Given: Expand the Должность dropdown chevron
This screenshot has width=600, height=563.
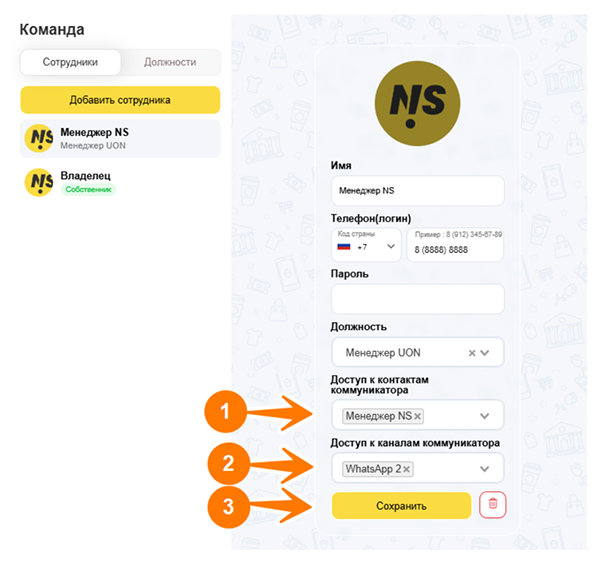Looking at the screenshot, I should (485, 353).
